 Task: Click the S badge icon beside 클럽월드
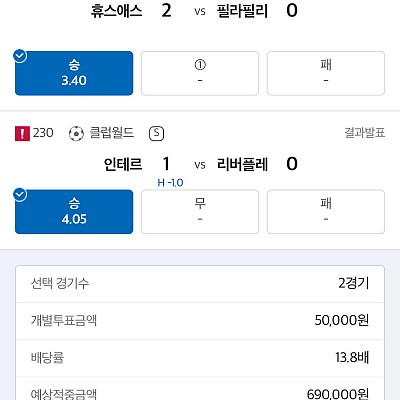tap(156, 134)
